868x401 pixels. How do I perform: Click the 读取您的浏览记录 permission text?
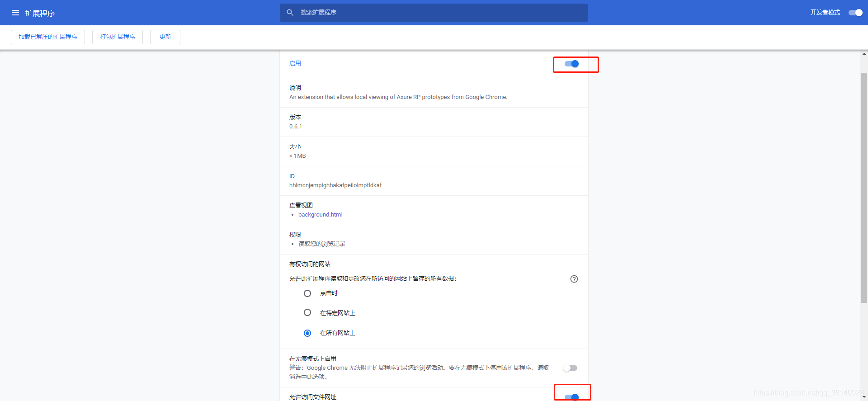pyautogui.click(x=322, y=244)
